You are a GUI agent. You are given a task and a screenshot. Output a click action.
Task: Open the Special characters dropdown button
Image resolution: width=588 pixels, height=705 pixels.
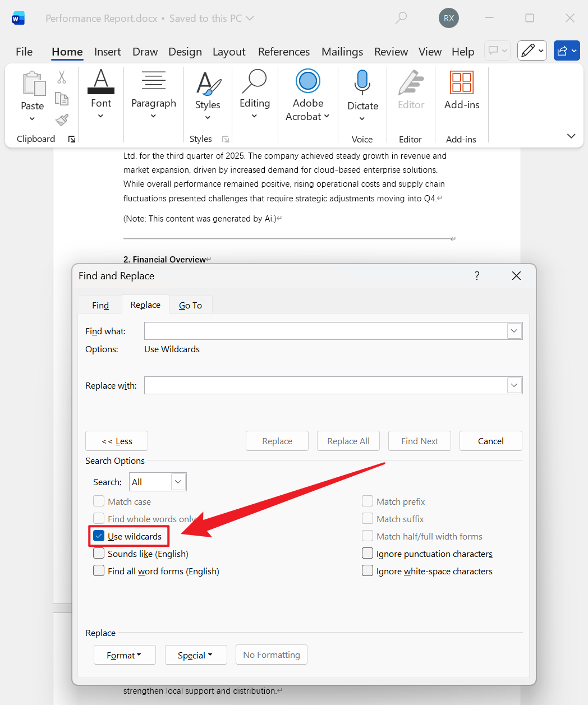tap(196, 655)
